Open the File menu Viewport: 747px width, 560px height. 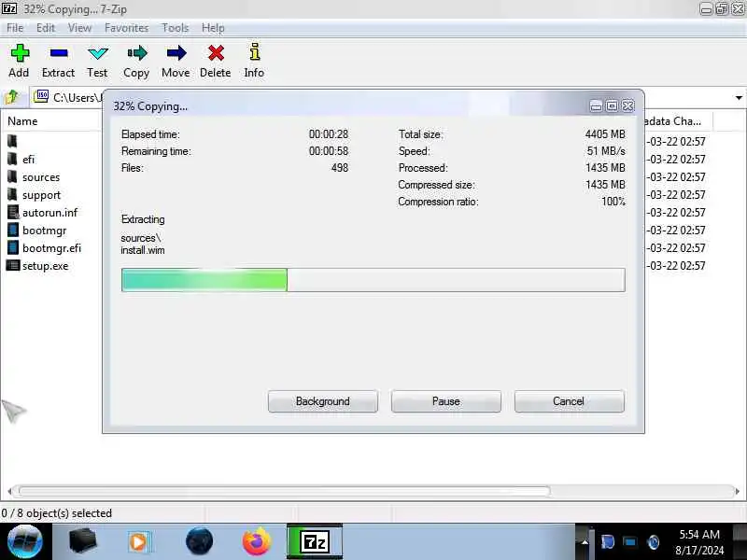(15, 28)
